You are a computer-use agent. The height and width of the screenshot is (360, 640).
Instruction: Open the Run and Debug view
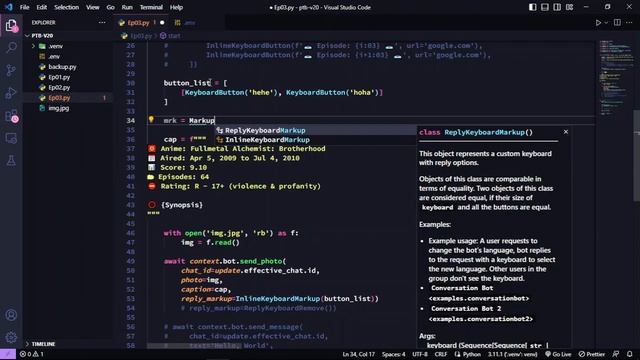(11, 93)
